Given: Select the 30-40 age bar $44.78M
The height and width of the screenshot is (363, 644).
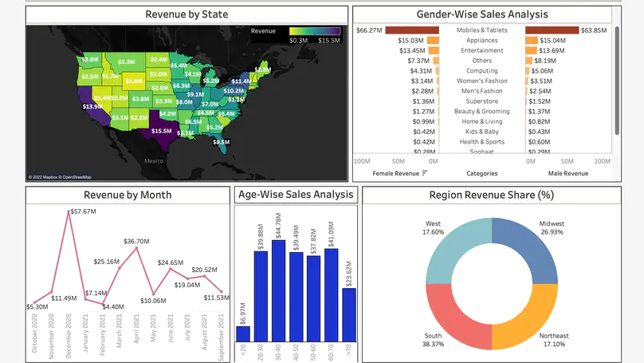Looking at the screenshot, I should click(x=278, y=291).
